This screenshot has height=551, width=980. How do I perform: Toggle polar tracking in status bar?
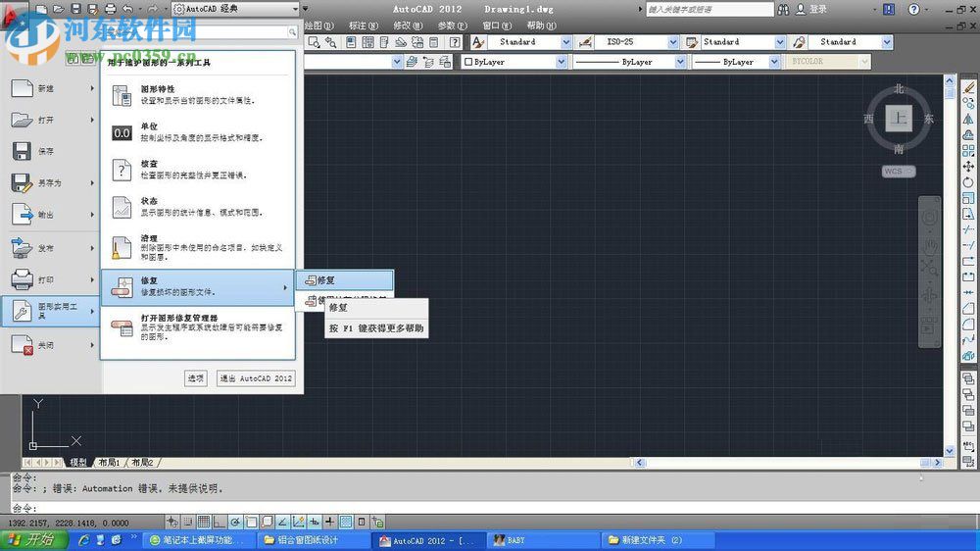click(235, 522)
